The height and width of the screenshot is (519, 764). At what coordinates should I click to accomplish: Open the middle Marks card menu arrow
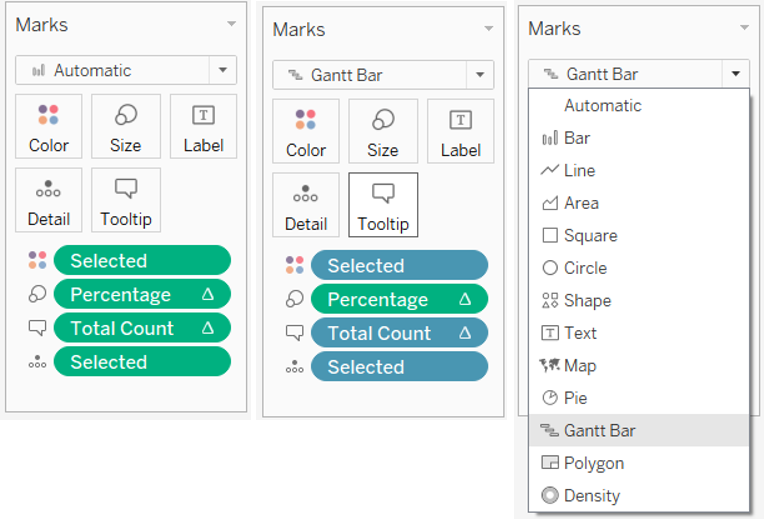[489, 28]
